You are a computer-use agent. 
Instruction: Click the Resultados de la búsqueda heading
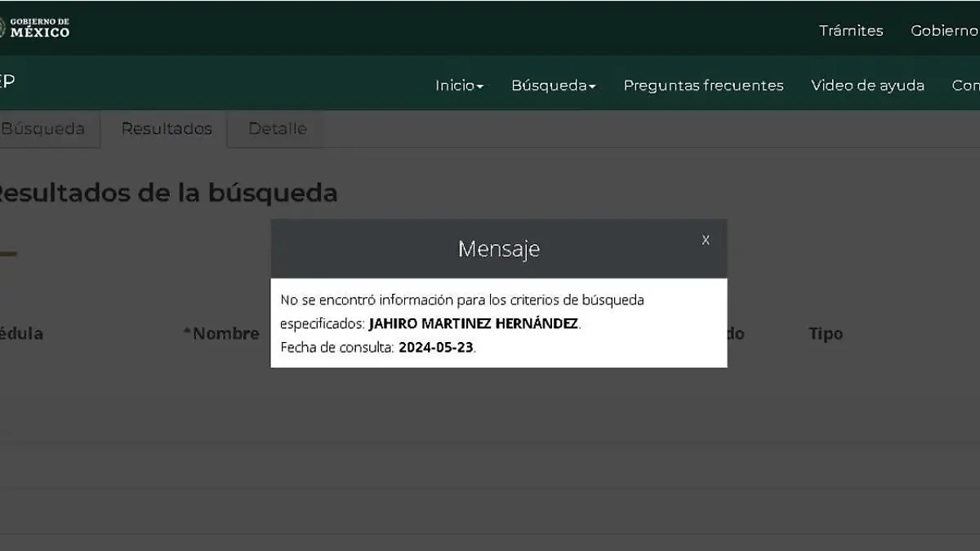[x=166, y=193]
